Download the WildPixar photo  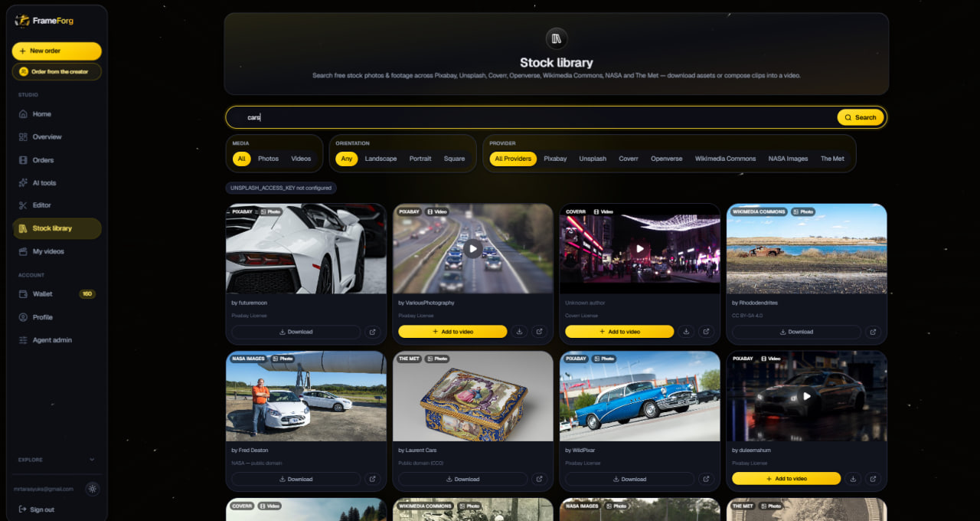click(x=629, y=479)
